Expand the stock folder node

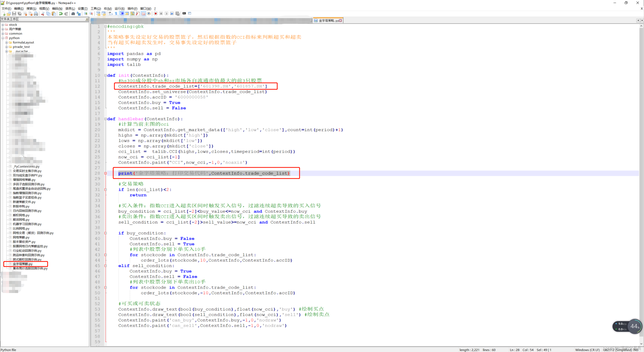(x=2, y=25)
